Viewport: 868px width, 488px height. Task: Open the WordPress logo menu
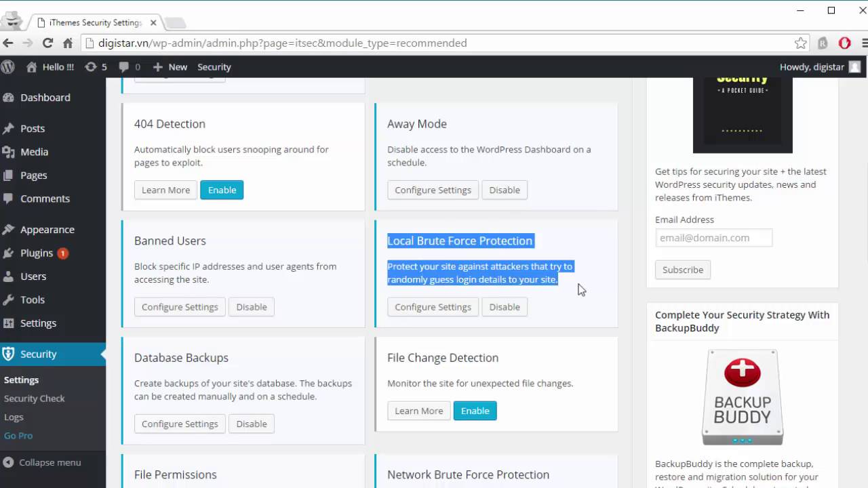[x=8, y=66]
